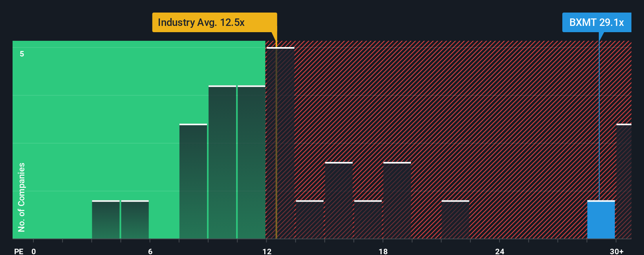This screenshot has height=255, width=644.
Task: Click the PE axis label
Action: [19, 251]
